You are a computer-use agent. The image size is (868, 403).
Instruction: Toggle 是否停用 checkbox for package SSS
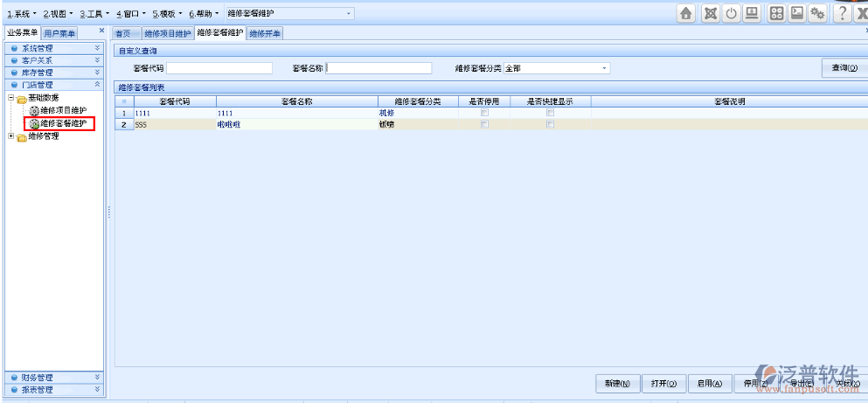pos(484,124)
